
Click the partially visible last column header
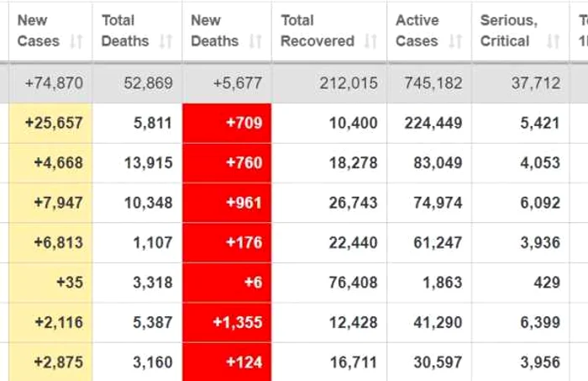[581, 30]
